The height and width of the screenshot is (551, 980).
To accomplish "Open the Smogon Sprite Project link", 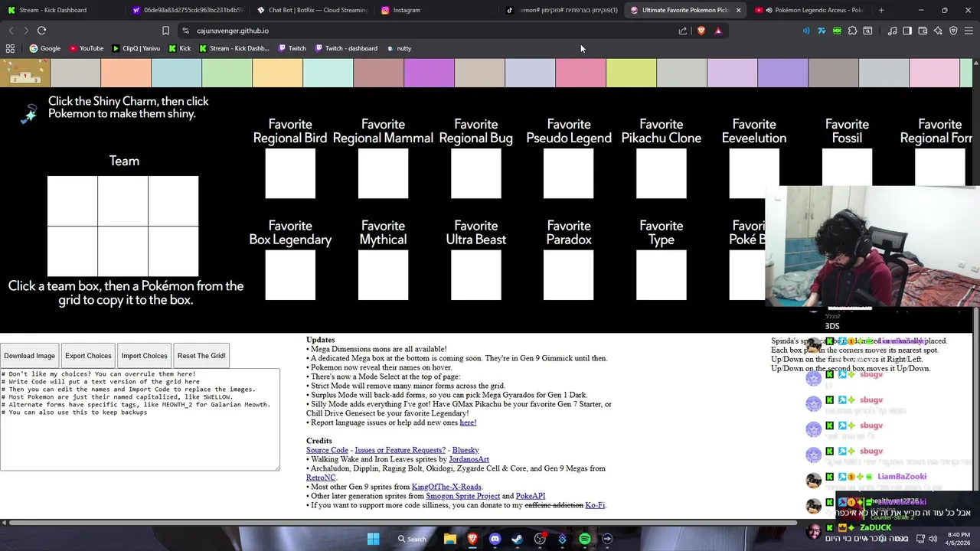I will pyautogui.click(x=462, y=496).
